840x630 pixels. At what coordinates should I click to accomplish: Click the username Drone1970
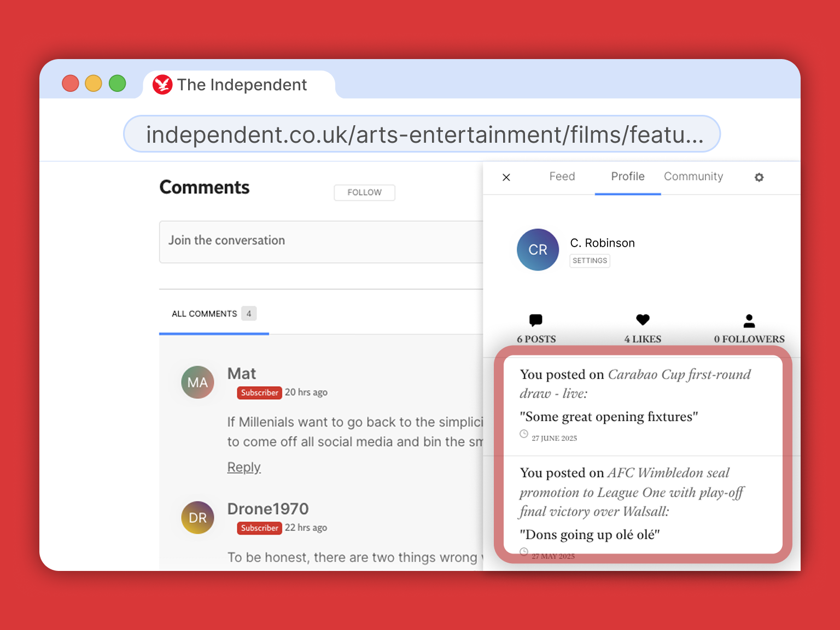(x=268, y=509)
